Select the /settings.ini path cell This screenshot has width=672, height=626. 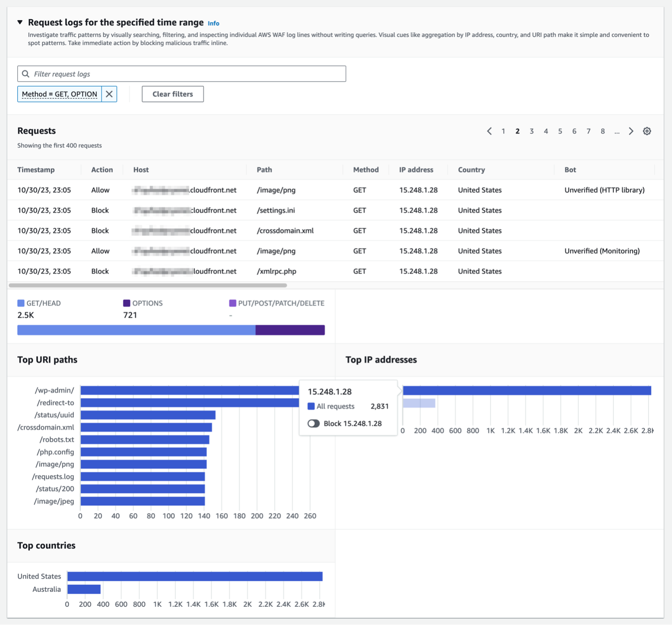[276, 210]
